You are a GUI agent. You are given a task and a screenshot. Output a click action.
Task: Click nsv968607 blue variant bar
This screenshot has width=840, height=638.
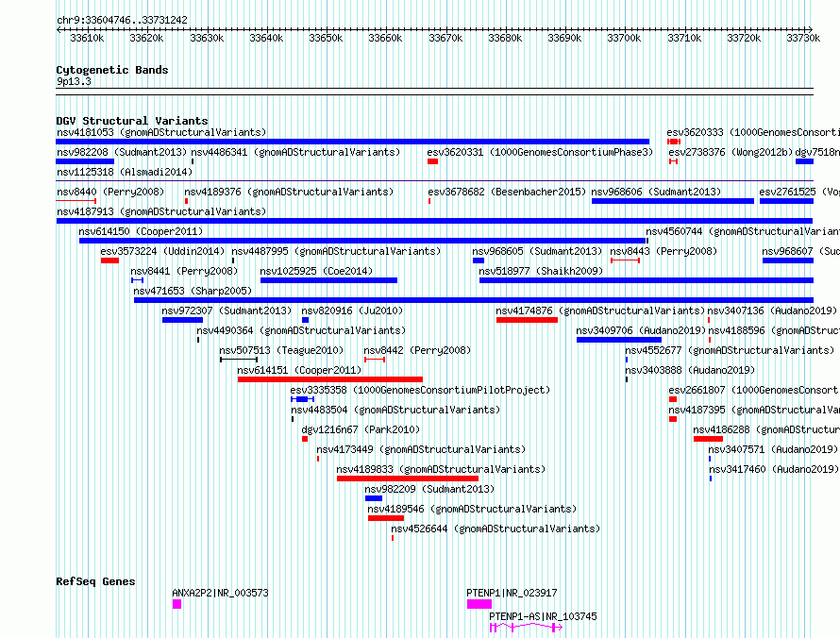(x=788, y=260)
